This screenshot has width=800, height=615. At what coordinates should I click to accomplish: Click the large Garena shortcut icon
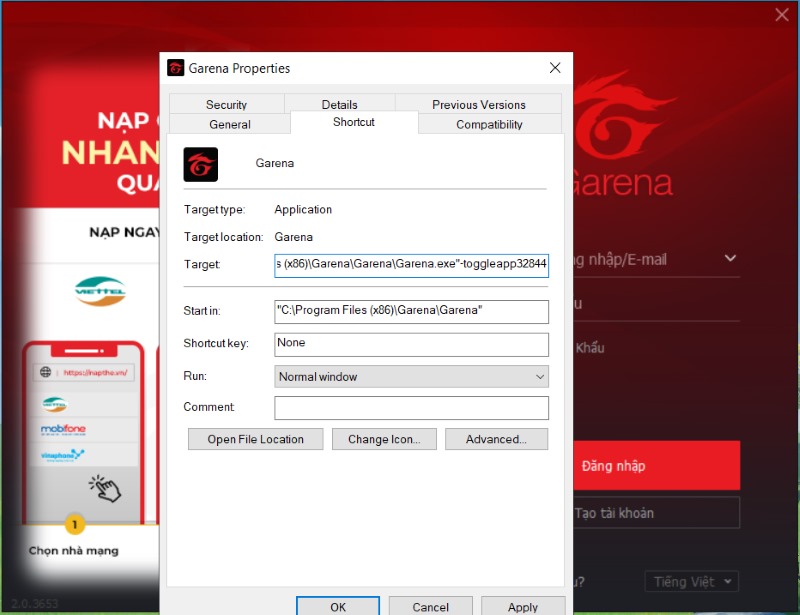click(x=201, y=164)
